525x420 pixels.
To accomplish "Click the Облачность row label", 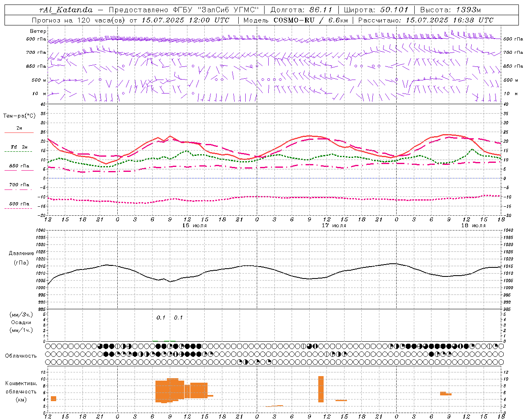I will click(x=21, y=356).
